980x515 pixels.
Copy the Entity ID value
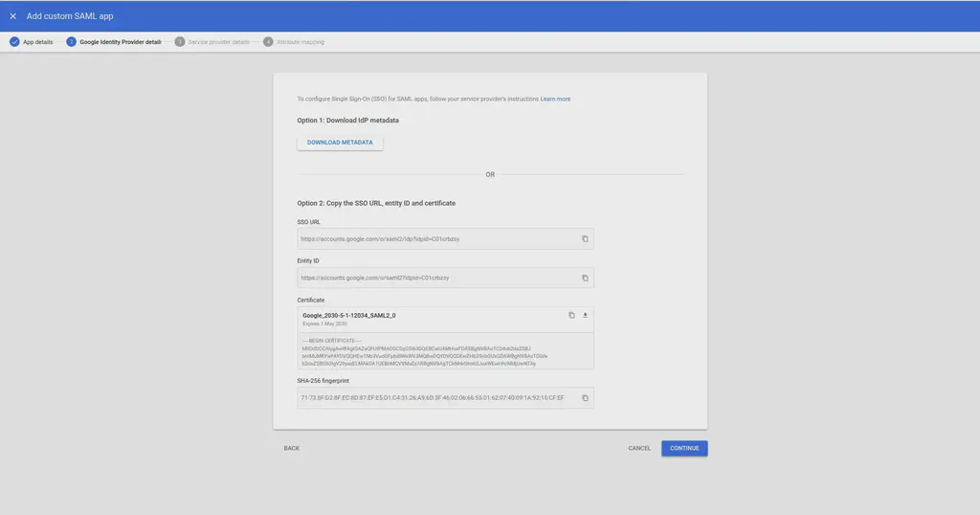click(x=585, y=279)
